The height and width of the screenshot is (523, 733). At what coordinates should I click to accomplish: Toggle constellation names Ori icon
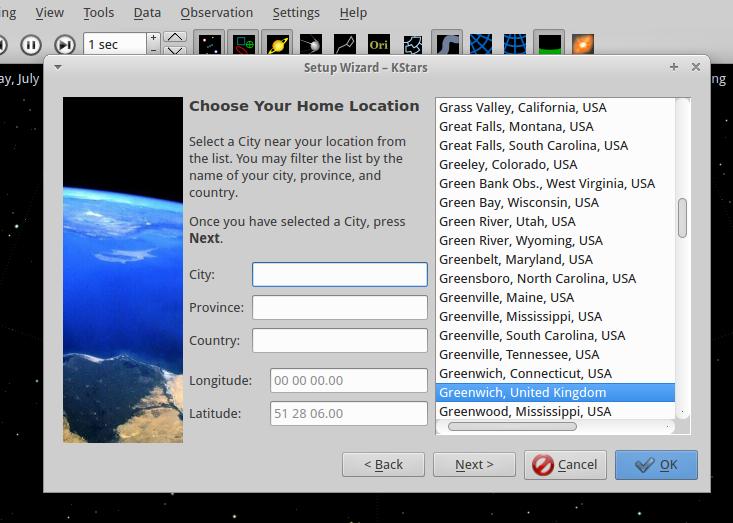[x=378, y=44]
